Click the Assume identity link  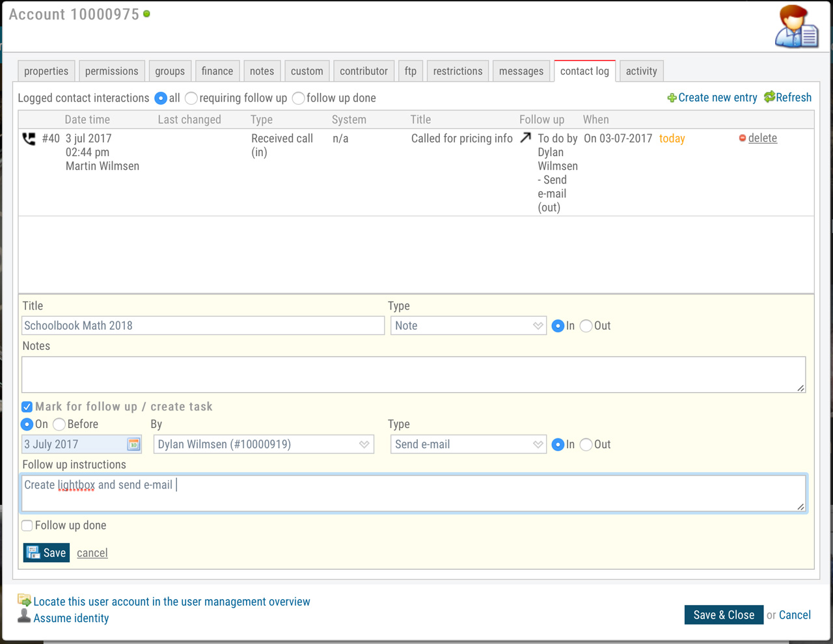point(71,618)
